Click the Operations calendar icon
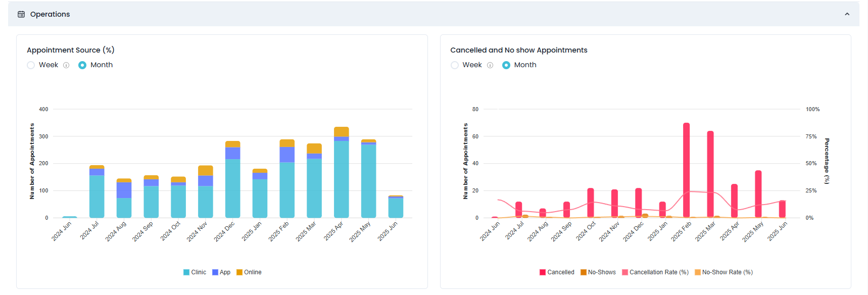Image resolution: width=868 pixels, height=295 pixels. [x=21, y=14]
